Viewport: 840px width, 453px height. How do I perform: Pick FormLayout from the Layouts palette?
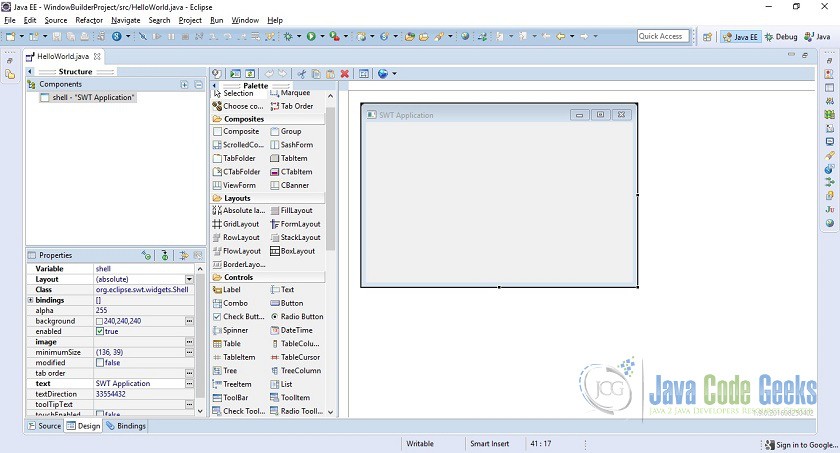[295, 224]
